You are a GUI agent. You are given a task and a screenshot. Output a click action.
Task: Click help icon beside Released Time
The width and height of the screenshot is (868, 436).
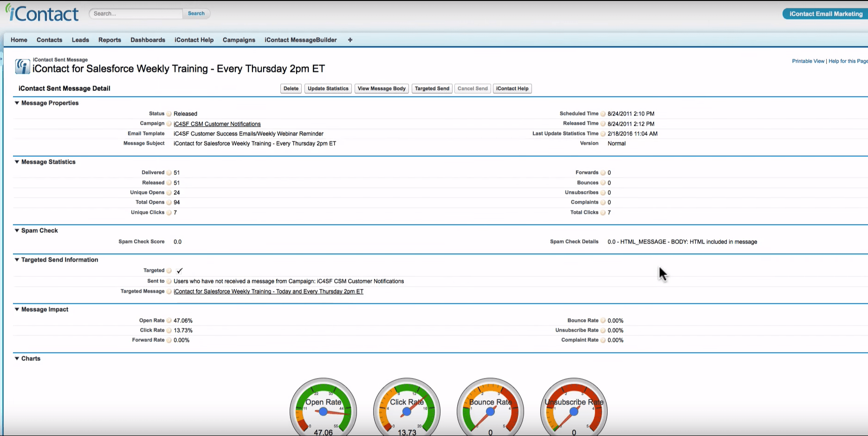(603, 124)
